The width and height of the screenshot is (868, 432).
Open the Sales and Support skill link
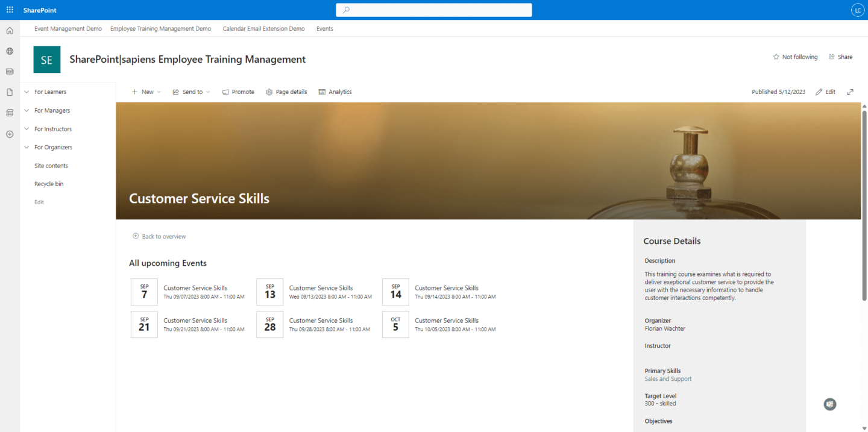pos(668,379)
